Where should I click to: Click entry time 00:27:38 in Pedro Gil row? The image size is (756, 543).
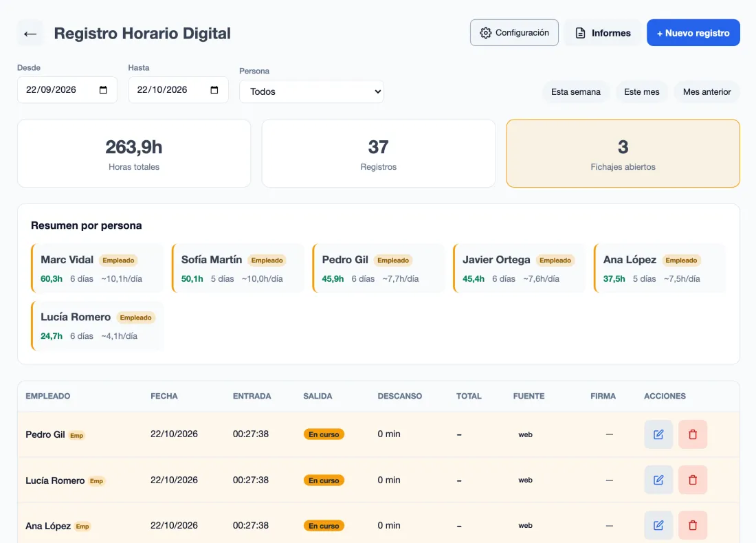(x=251, y=434)
